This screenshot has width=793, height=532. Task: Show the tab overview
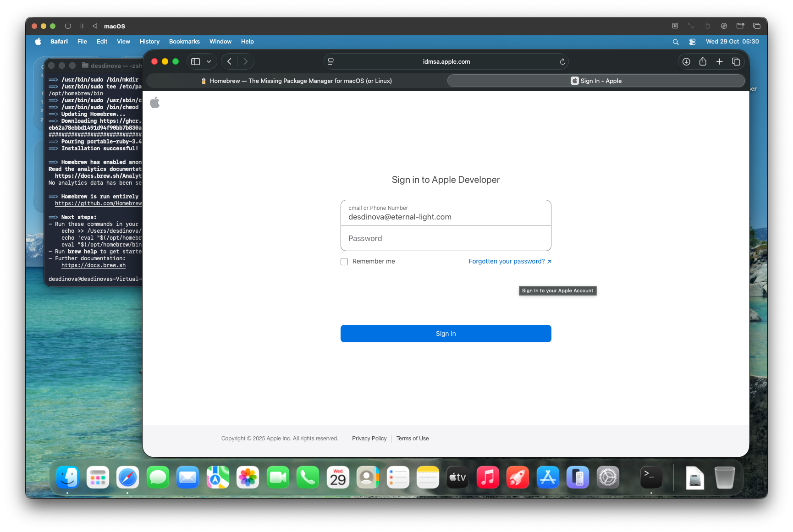[x=736, y=61]
